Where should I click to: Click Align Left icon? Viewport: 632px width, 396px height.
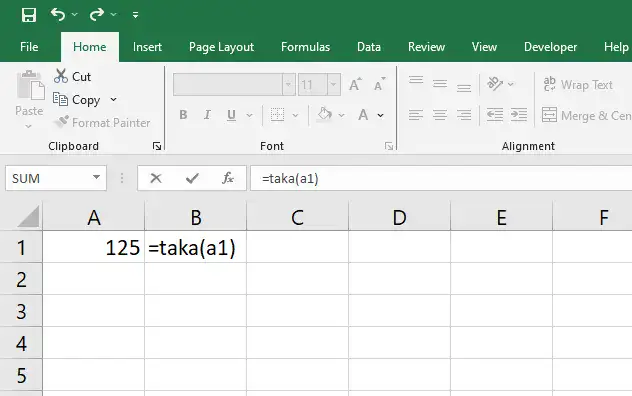click(416, 115)
